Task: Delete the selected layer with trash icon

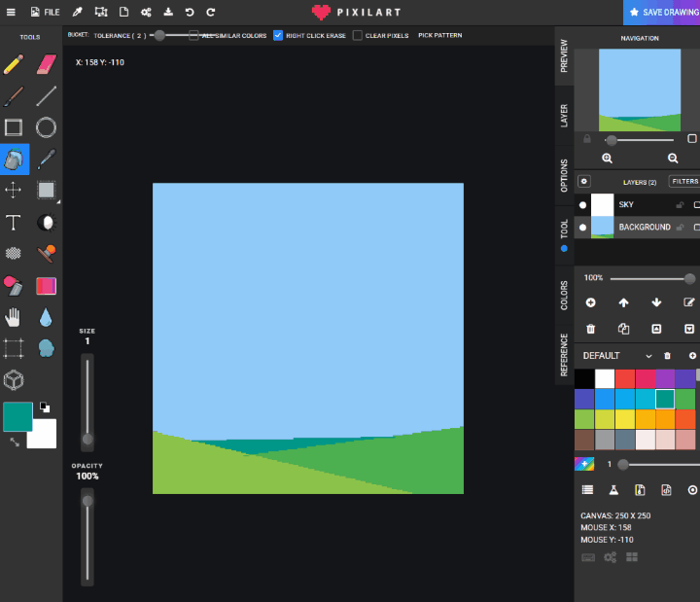Action: coord(591,329)
